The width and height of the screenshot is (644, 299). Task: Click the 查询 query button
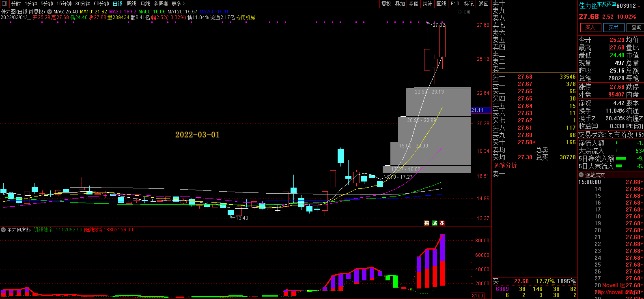[636, 27]
